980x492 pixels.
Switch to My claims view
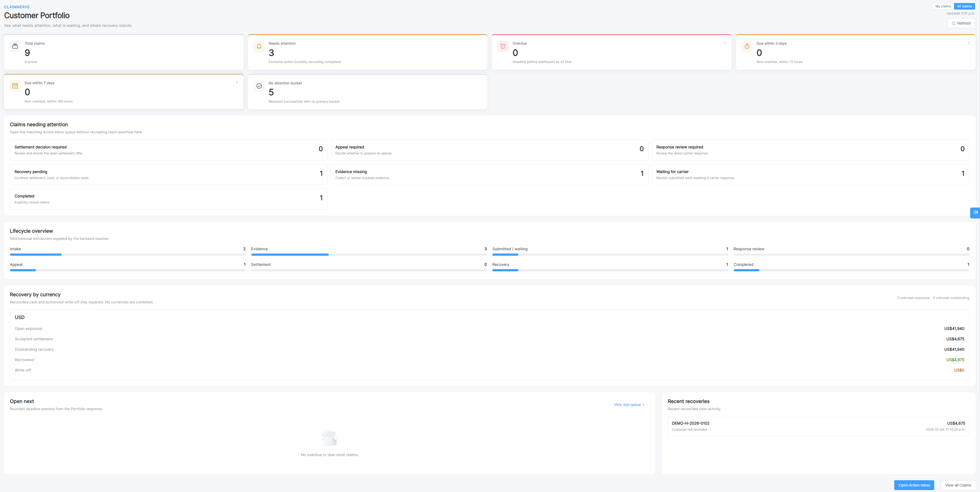(943, 7)
